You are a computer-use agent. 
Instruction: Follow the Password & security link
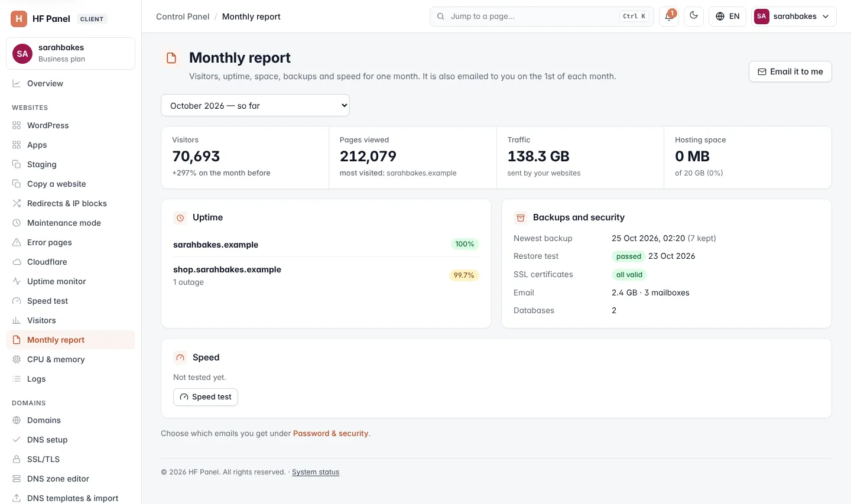click(x=331, y=433)
